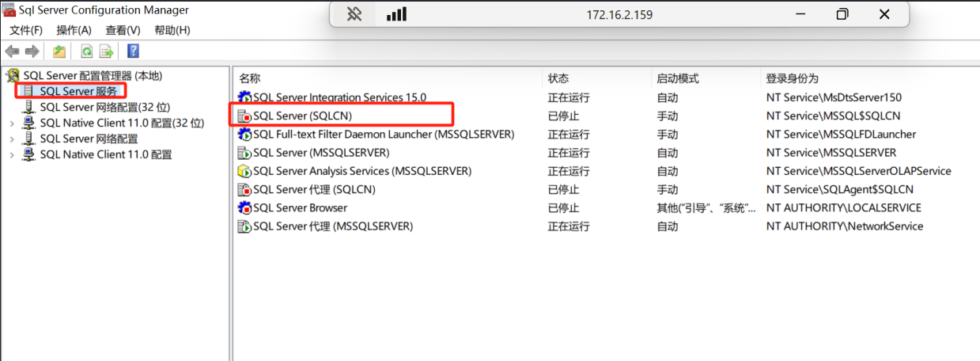Restore down the 172.16.2.159 remote session window
The width and height of the screenshot is (980, 361).
tap(842, 14)
